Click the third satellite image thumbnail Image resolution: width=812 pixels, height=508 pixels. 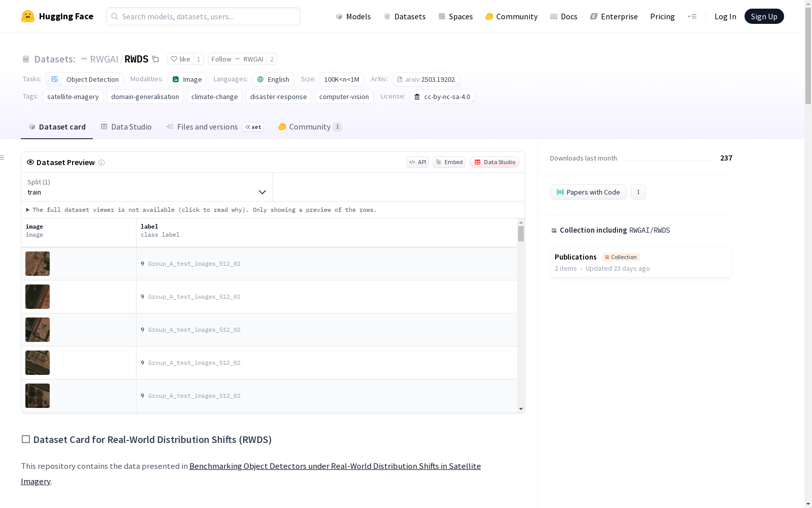pyautogui.click(x=38, y=330)
